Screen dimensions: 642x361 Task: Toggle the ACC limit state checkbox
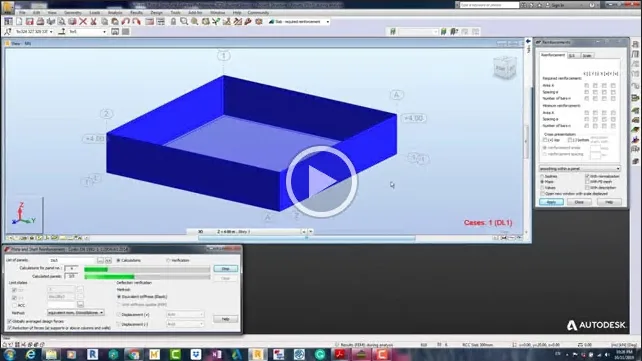pyautogui.click(x=14, y=305)
